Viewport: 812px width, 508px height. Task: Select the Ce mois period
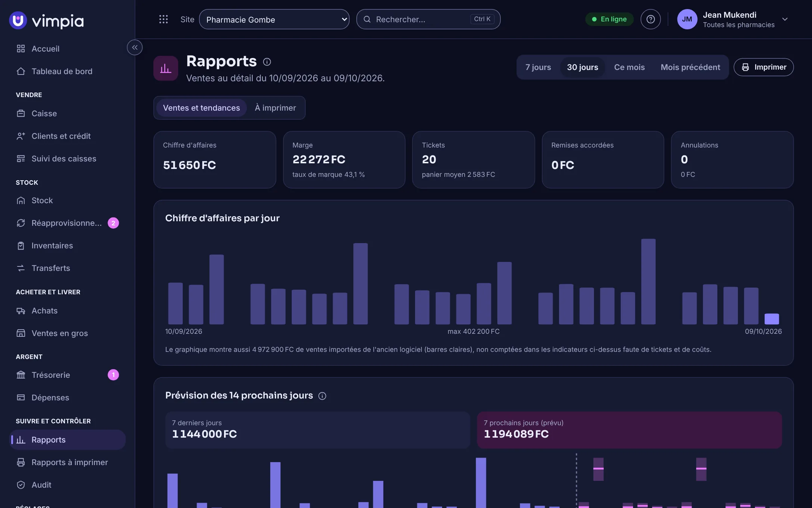[629, 67]
